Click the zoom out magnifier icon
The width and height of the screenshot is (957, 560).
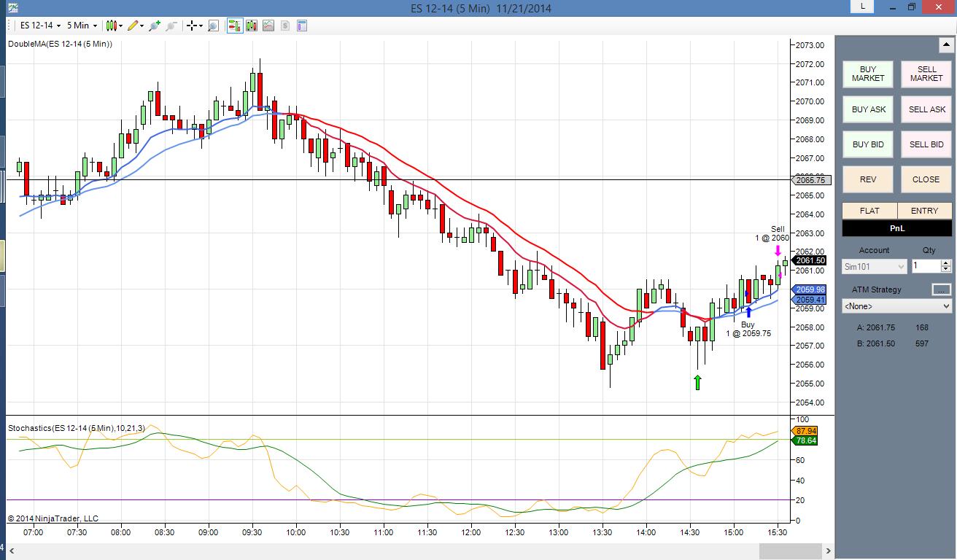tap(171, 26)
